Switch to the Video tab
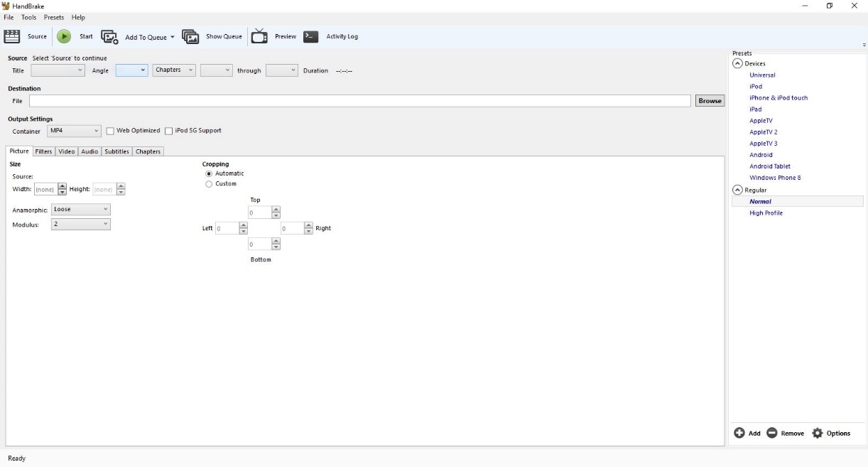Viewport: 868px width, 467px height. pos(67,151)
